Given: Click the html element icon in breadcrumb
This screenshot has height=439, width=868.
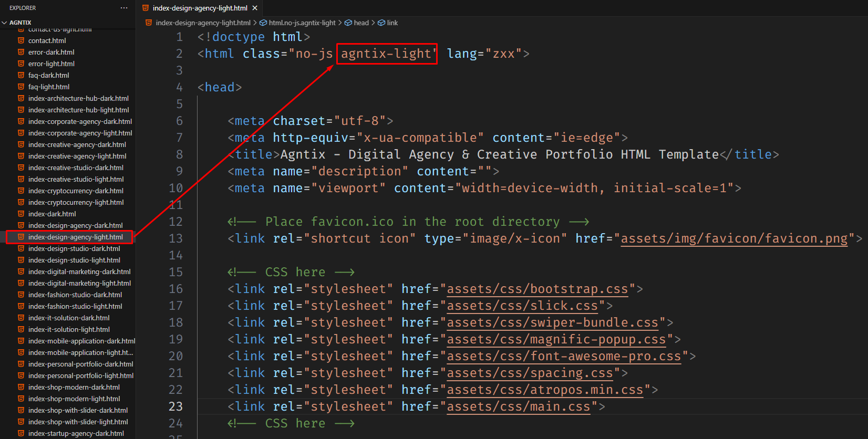Looking at the screenshot, I should (263, 23).
